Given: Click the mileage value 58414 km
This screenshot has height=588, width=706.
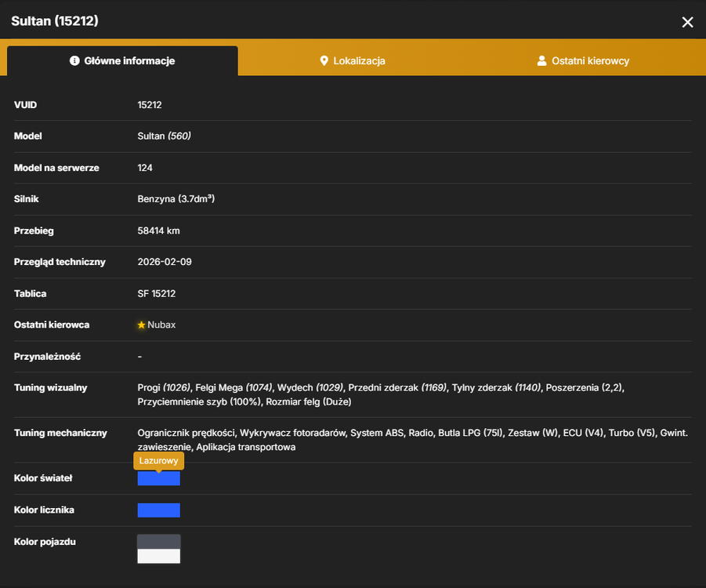Looking at the screenshot, I should [158, 230].
